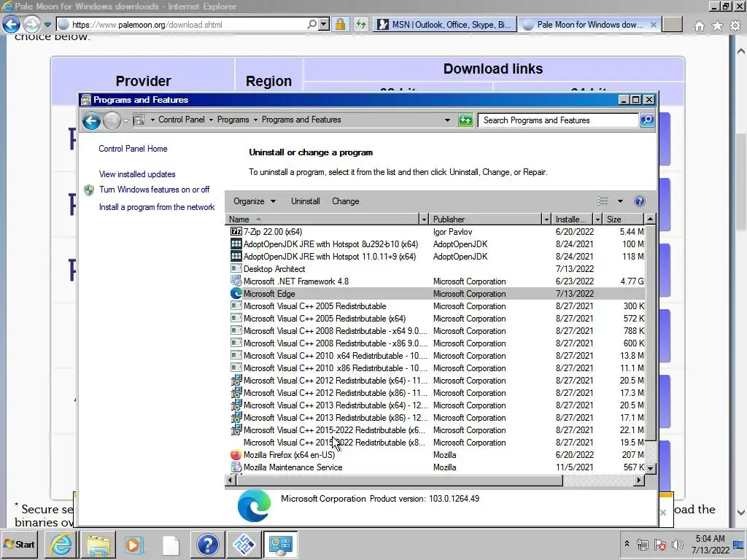Open the Internet Explorer Home icon
The height and width of the screenshot is (560, 747).
click(x=699, y=26)
